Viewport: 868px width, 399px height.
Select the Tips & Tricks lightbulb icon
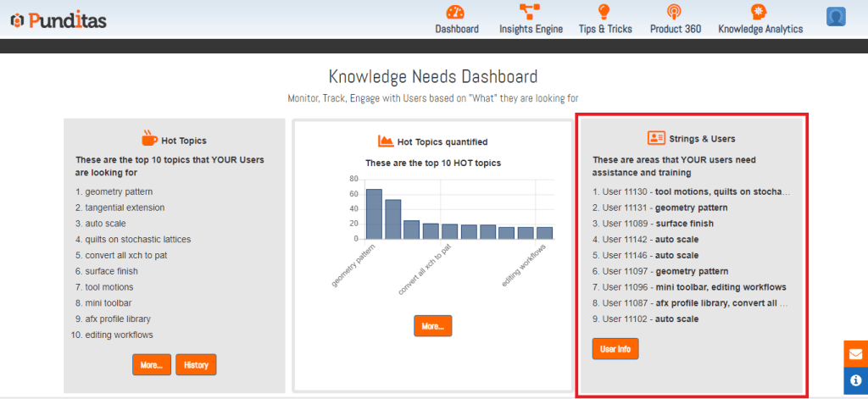pyautogui.click(x=604, y=12)
